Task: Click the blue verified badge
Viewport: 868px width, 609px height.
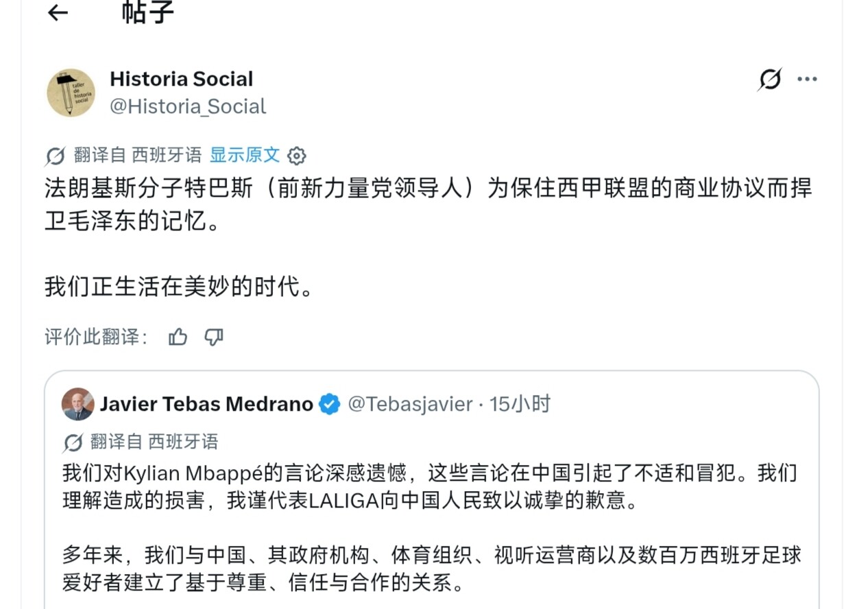Action: [x=330, y=405]
